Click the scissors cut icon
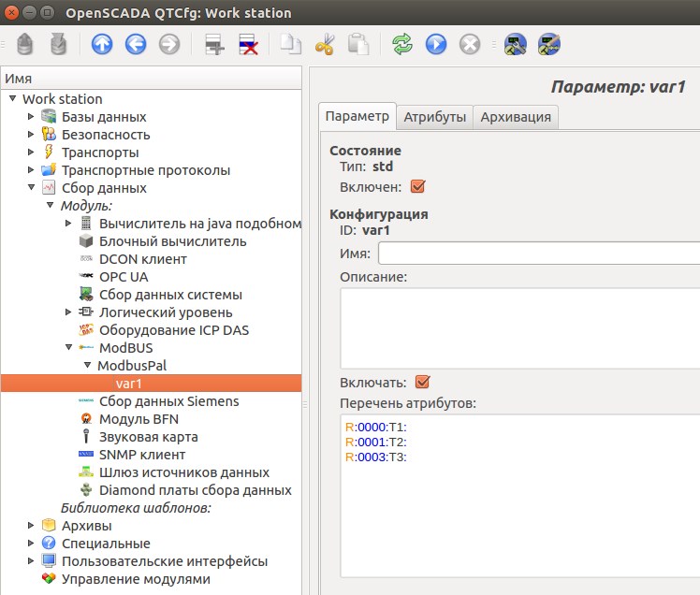 click(325, 44)
